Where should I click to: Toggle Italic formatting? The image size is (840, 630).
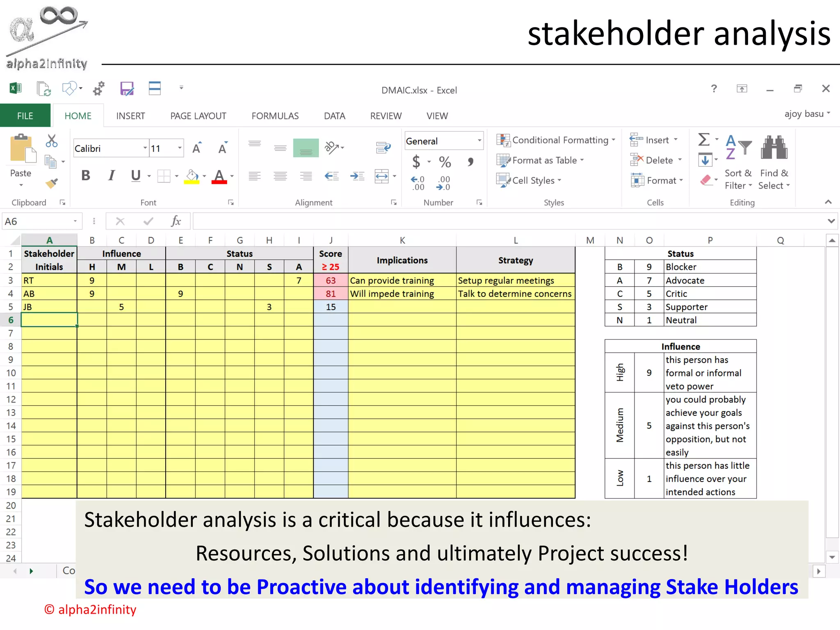tap(111, 176)
